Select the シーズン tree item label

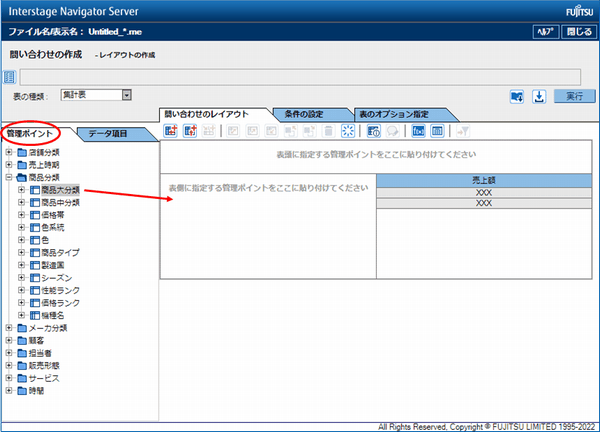57,278
